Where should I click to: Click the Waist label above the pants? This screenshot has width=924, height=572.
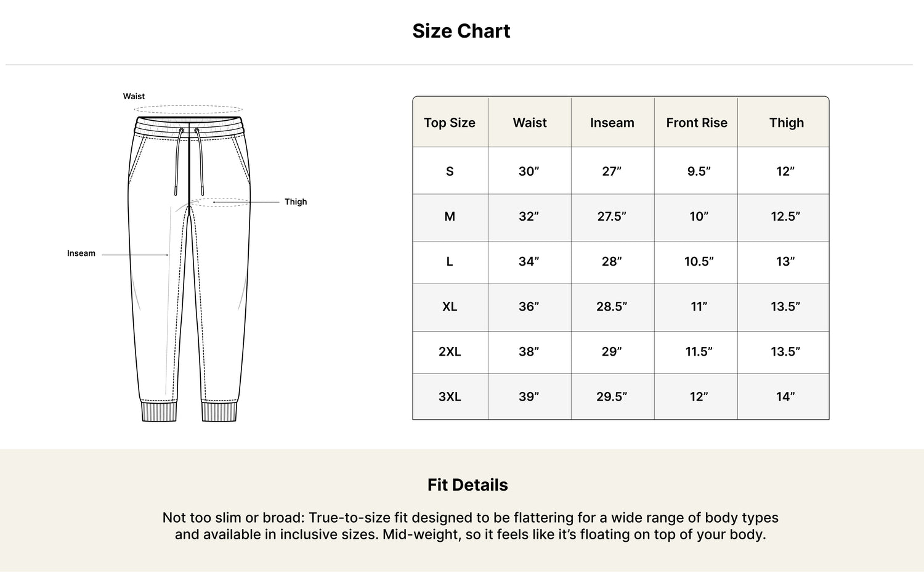(x=134, y=96)
